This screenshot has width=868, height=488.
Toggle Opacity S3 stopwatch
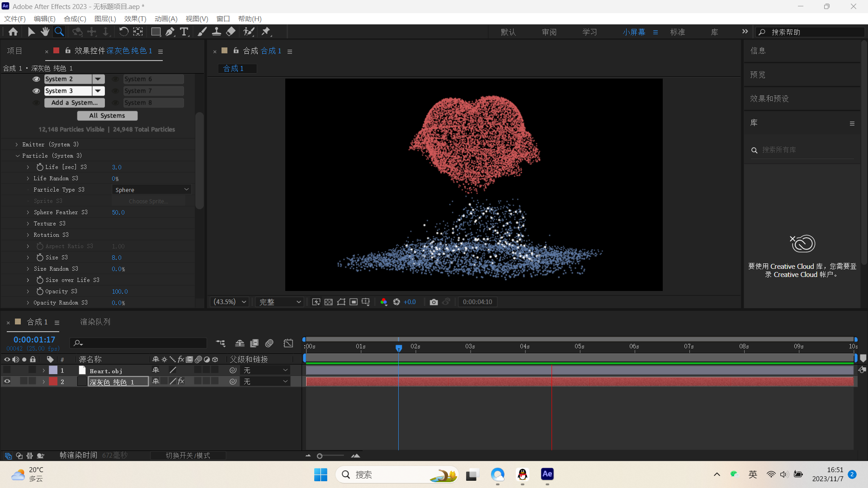coord(40,291)
